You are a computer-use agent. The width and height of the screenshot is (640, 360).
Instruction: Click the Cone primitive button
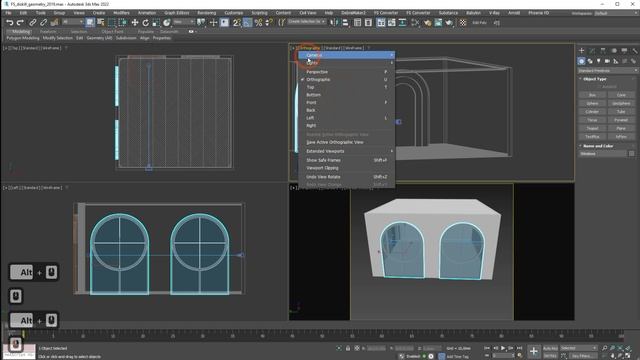(621, 95)
